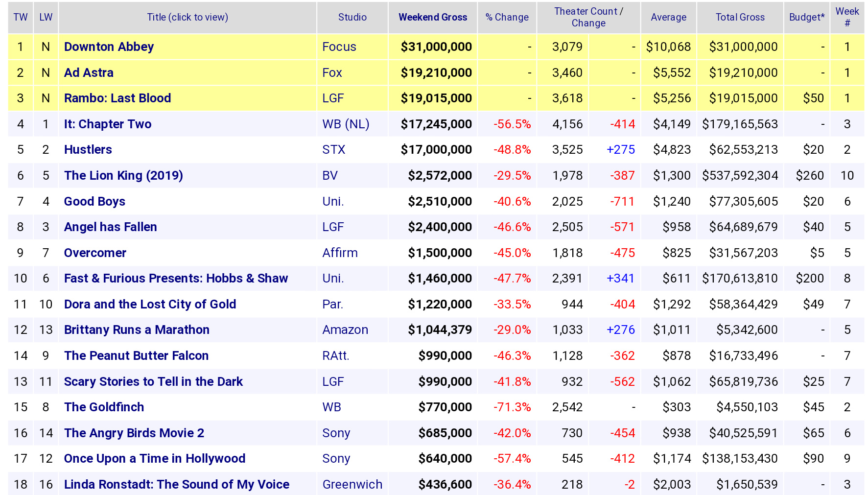Viewport: 868px width, 495px height.
Task: Click Sony studio in Angry Birds row
Action: 336,433
